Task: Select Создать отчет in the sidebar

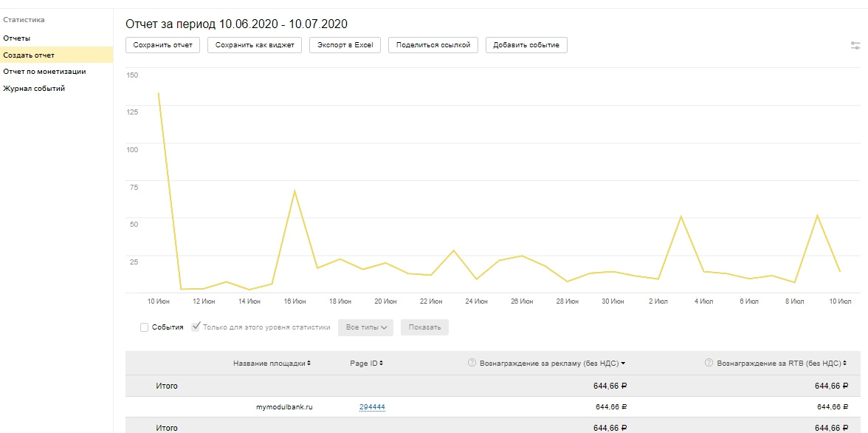Action: click(x=56, y=55)
